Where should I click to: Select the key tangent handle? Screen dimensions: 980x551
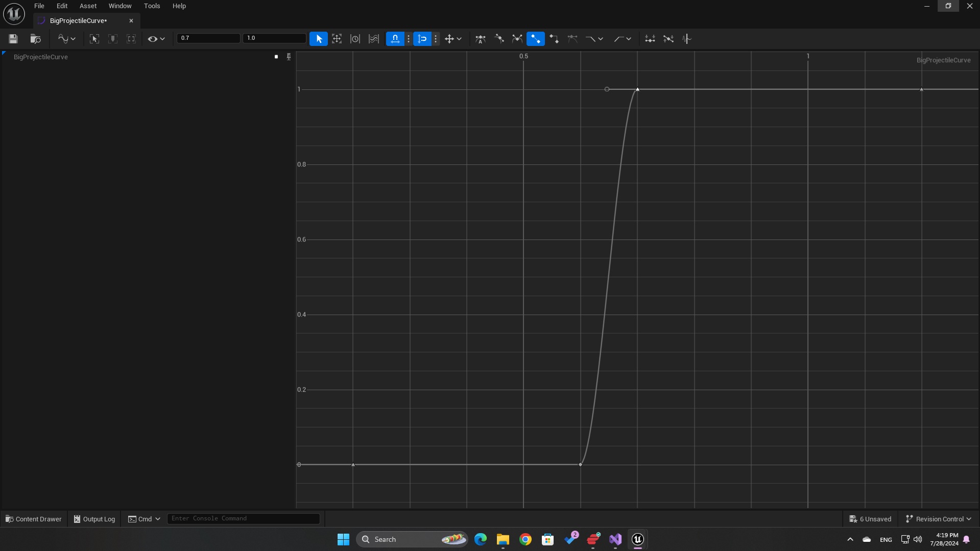[x=607, y=89]
